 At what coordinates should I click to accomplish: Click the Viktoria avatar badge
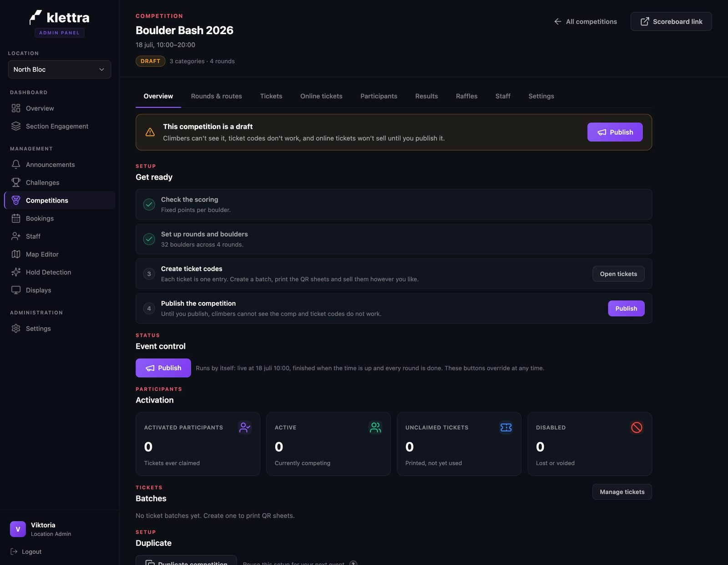tap(18, 529)
